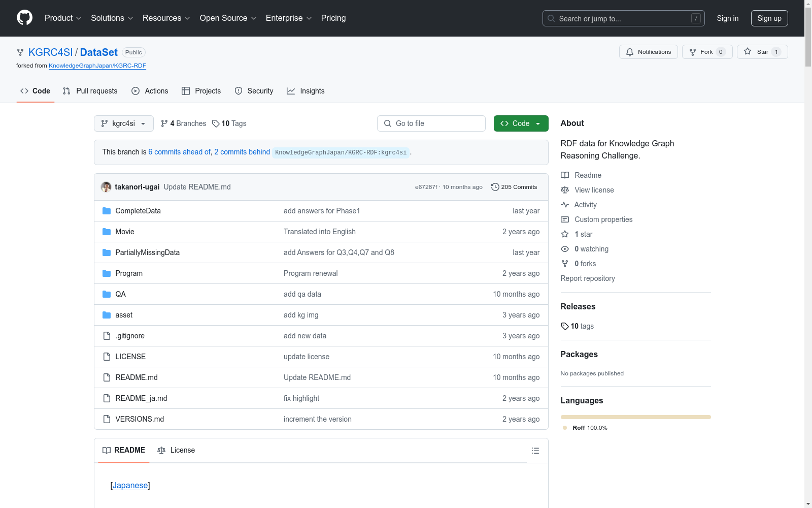Image resolution: width=812 pixels, height=508 pixels.
Task: Select the Code tab
Action: pos(36,91)
